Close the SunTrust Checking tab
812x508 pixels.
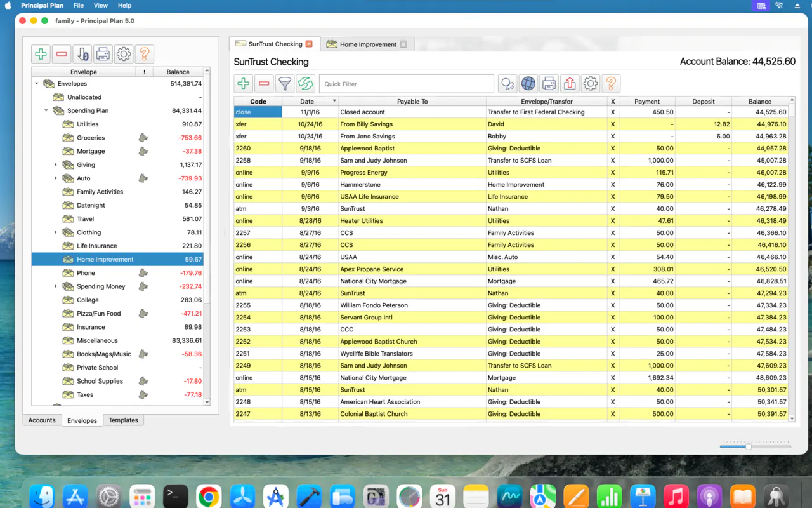coord(309,44)
